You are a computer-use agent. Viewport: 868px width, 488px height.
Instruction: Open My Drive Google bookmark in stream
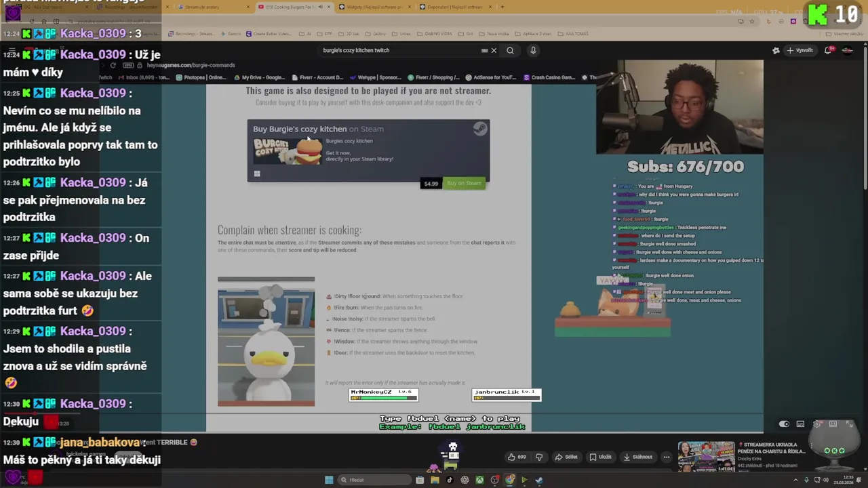259,77
